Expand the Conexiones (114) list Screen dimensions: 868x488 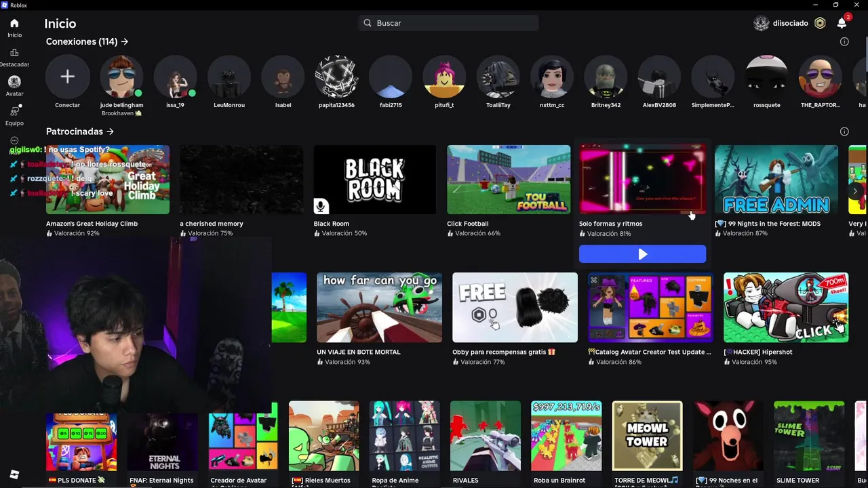[x=87, y=41]
